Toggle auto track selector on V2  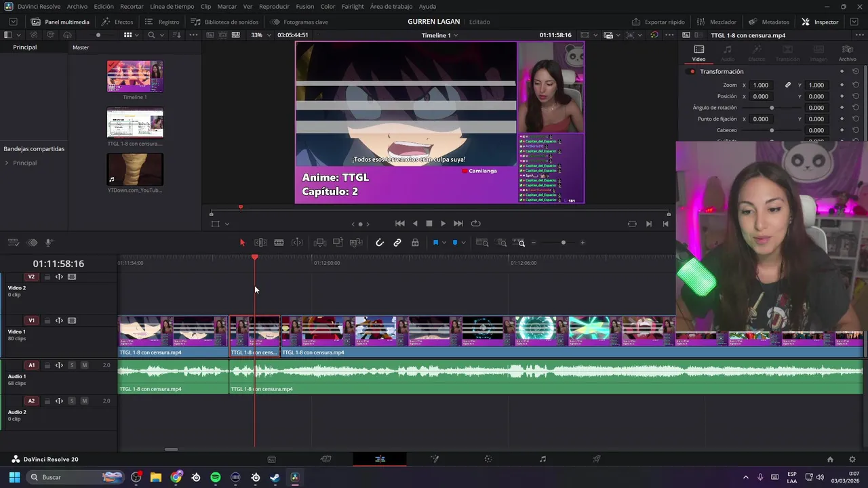(x=59, y=277)
